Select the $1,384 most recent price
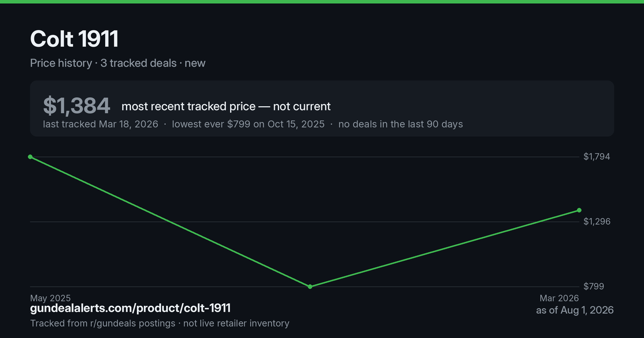 pos(77,106)
